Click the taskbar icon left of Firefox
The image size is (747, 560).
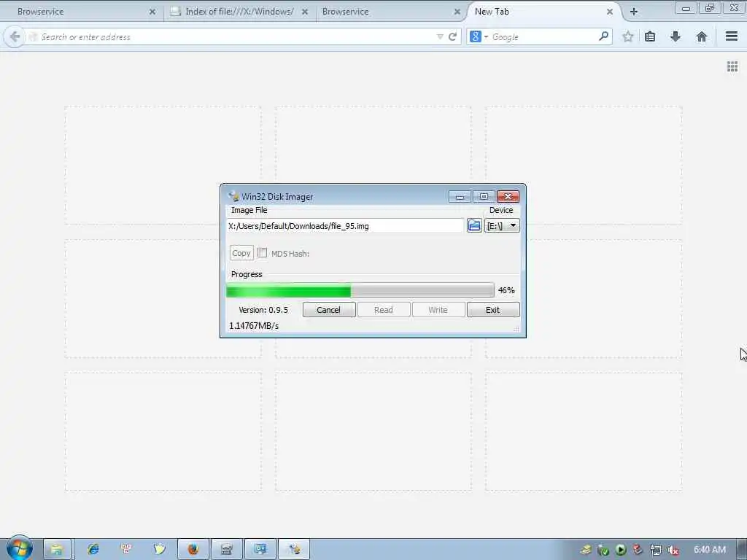[x=160, y=549]
